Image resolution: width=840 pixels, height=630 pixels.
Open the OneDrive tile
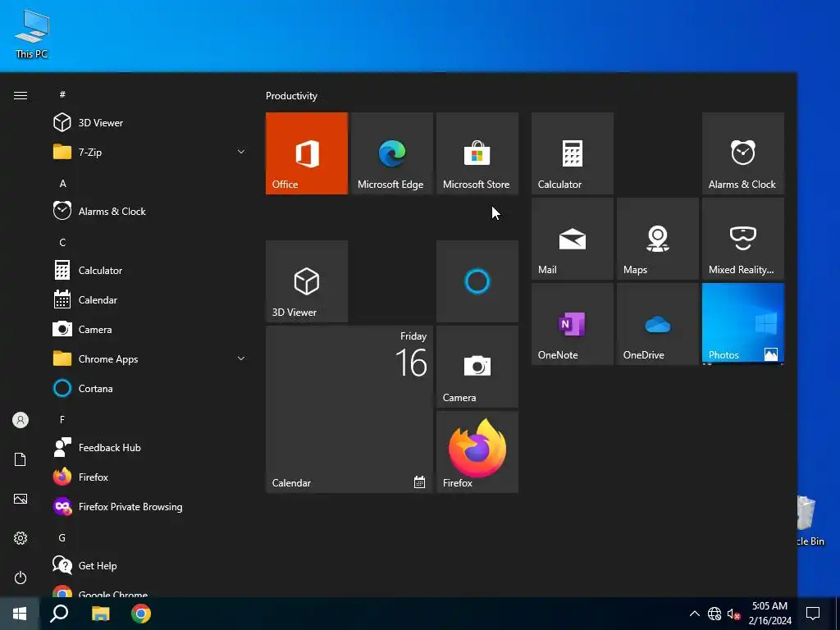pos(657,323)
